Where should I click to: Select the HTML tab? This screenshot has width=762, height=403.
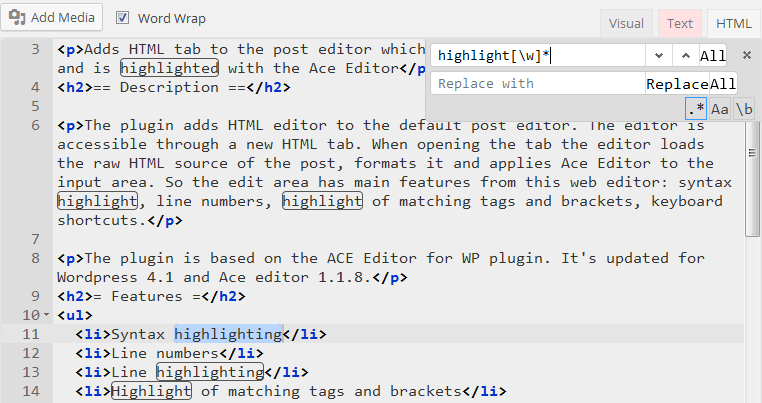(734, 24)
